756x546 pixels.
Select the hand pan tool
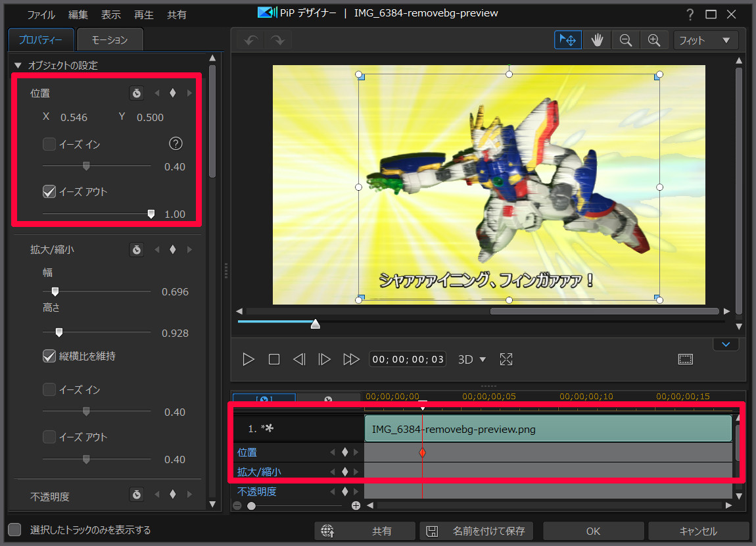coord(597,40)
